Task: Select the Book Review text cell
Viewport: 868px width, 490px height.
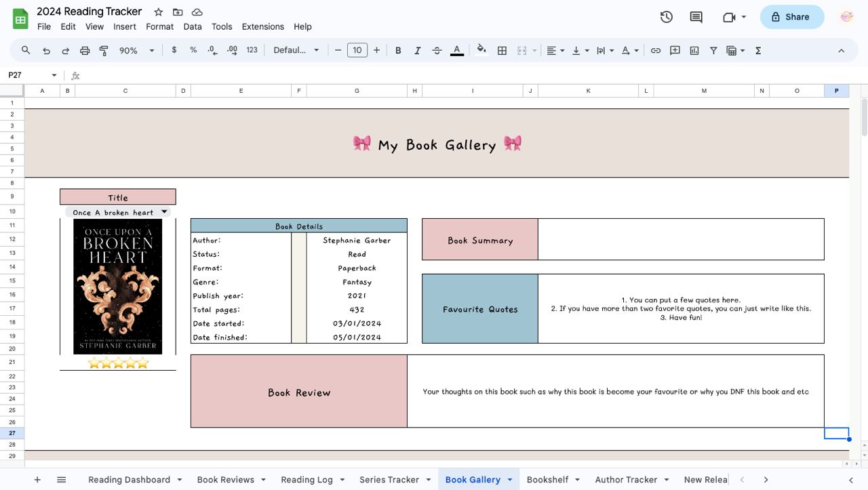Action: [x=616, y=391]
